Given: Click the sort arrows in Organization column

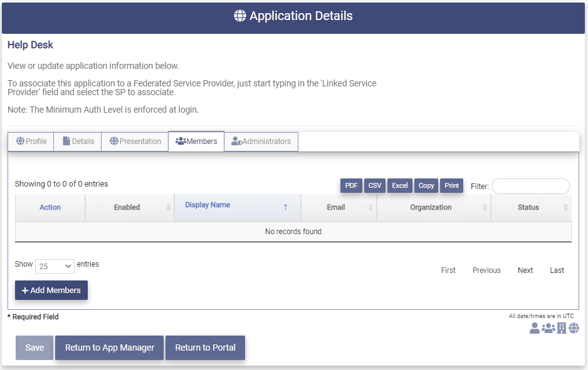Looking at the screenshot, I should pyautogui.click(x=485, y=207).
